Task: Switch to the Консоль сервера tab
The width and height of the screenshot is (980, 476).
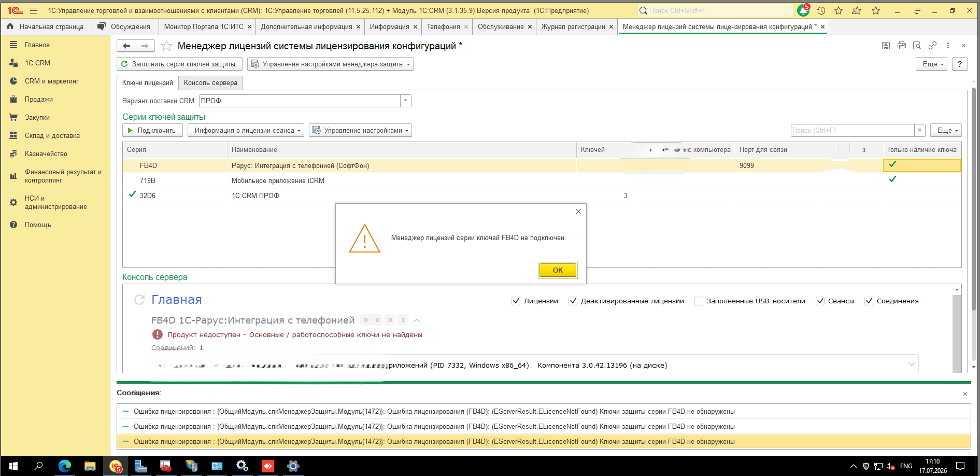Action: tap(210, 82)
